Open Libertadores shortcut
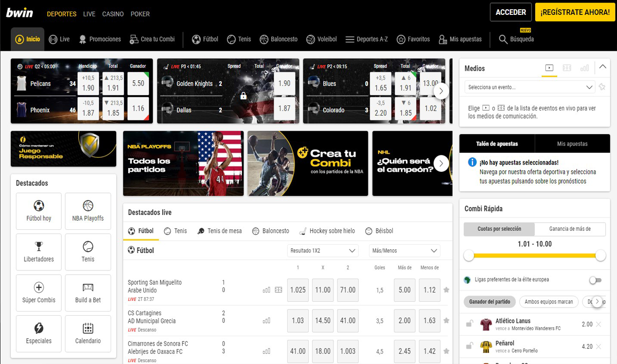 [39, 252]
